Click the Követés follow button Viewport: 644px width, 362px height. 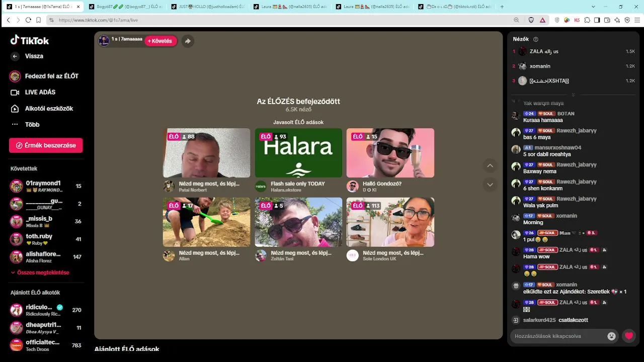[x=160, y=41]
